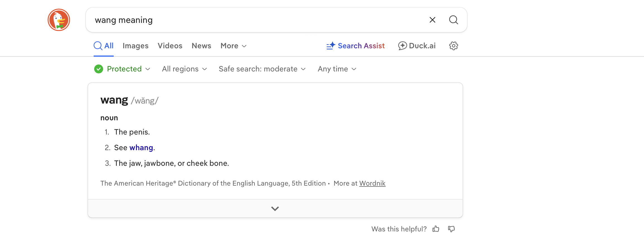Click into the wang meaning search field
The height and width of the screenshot is (242, 644).
(251, 20)
